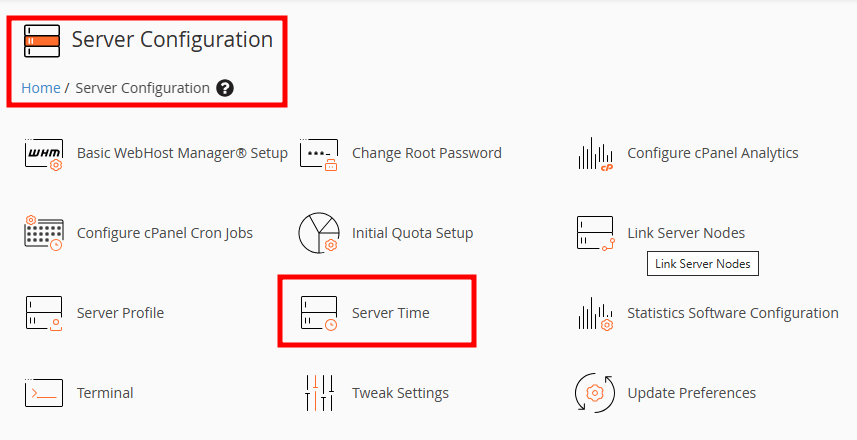Select the Initial Quota Setup pie icon
Image resolution: width=857 pixels, height=440 pixels.
coord(319,233)
